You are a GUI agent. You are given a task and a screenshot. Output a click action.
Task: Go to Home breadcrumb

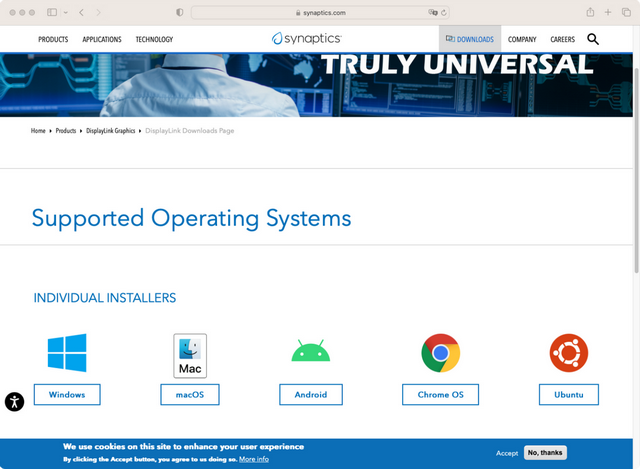click(x=38, y=131)
